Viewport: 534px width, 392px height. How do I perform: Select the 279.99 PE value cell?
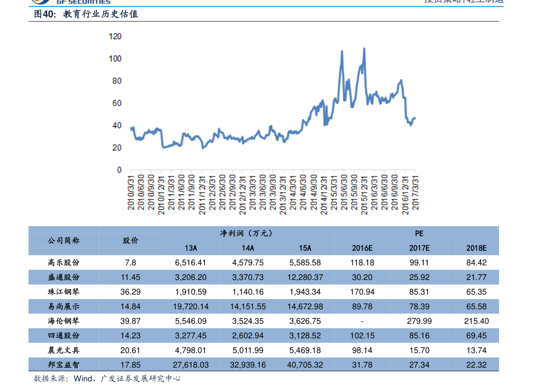(419, 321)
